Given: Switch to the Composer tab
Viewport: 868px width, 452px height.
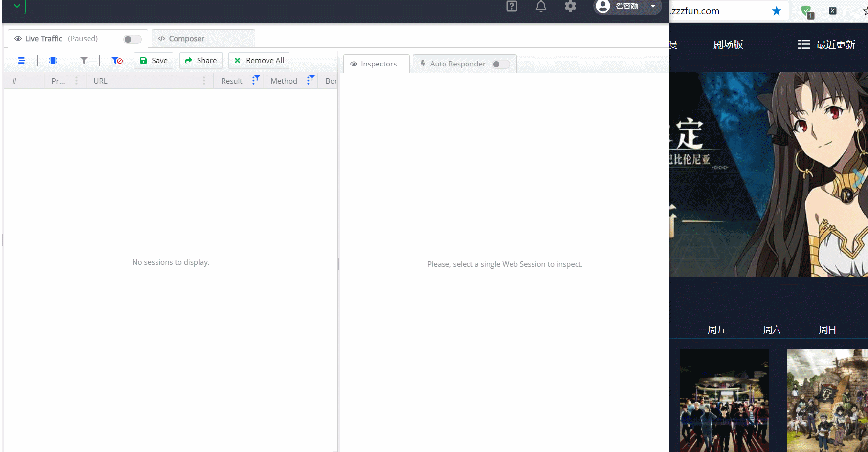Looking at the screenshot, I should (203, 39).
